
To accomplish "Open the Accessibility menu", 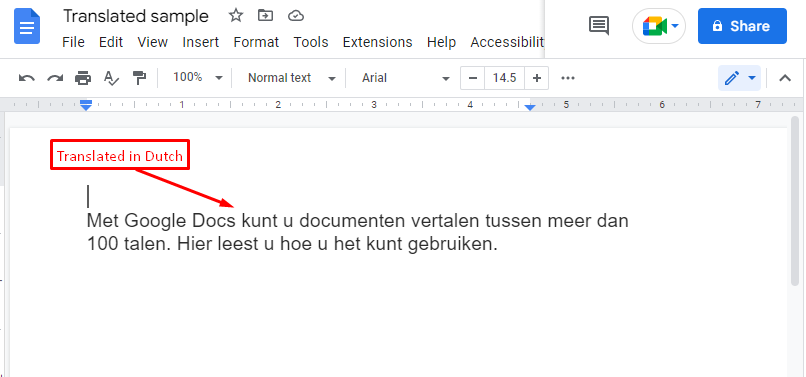I will [x=506, y=42].
